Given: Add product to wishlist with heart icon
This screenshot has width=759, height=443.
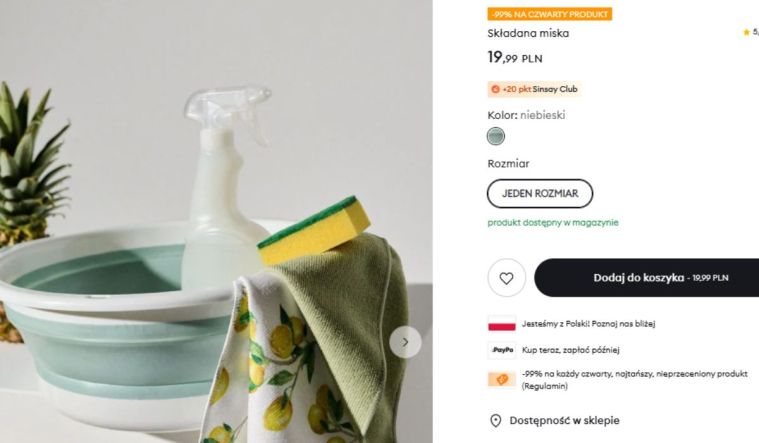Looking at the screenshot, I should (x=506, y=278).
